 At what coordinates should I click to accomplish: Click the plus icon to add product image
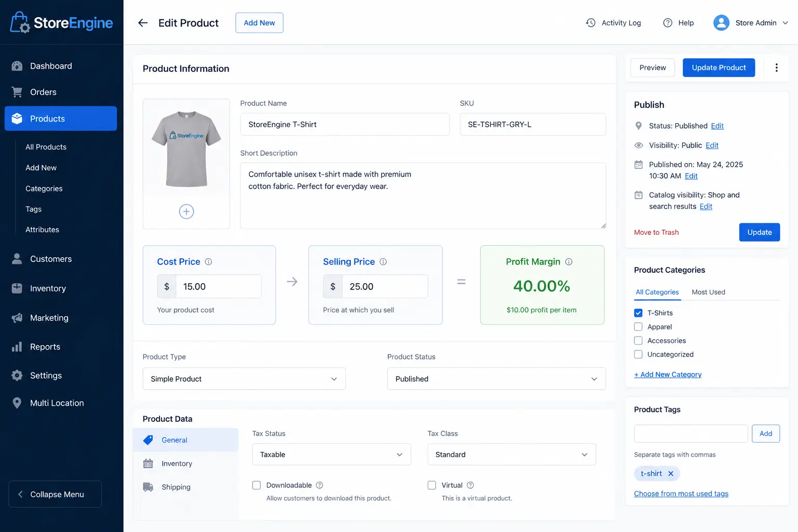(x=187, y=211)
